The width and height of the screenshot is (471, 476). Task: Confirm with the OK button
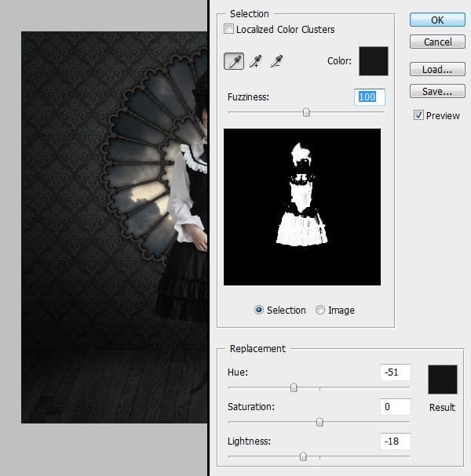point(437,20)
